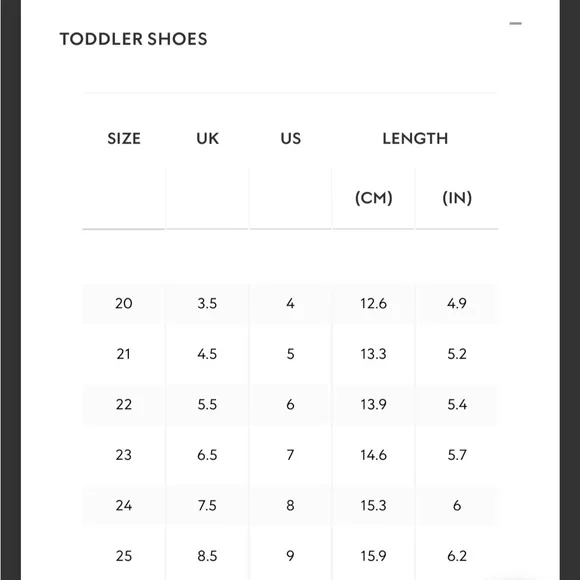Click the 6.2 inch length cell
Viewport: 580px width, 580px height.
(457, 556)
